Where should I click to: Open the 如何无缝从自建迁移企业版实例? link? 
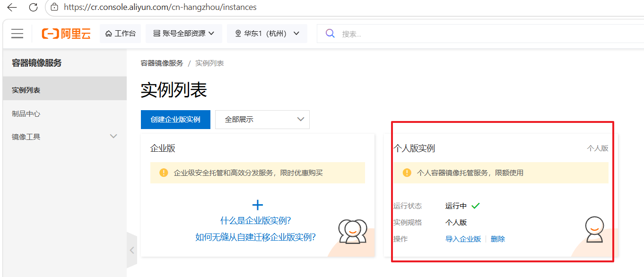click(255, 237)
